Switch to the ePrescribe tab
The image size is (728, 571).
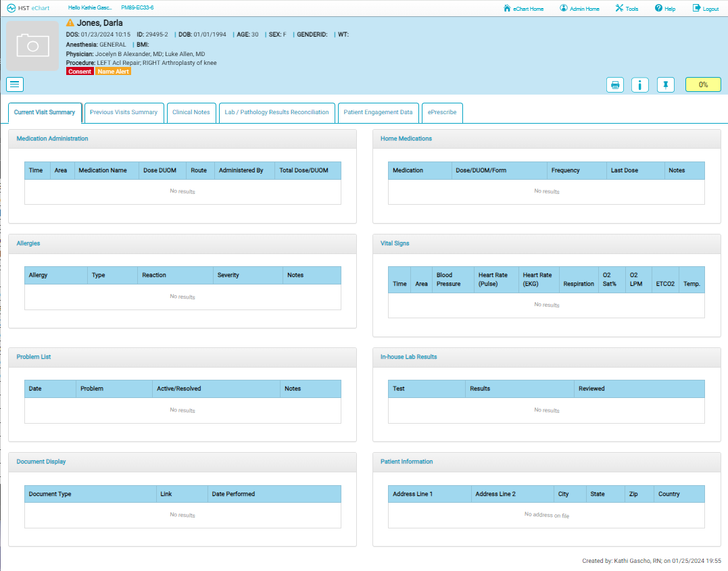(442, 112)
